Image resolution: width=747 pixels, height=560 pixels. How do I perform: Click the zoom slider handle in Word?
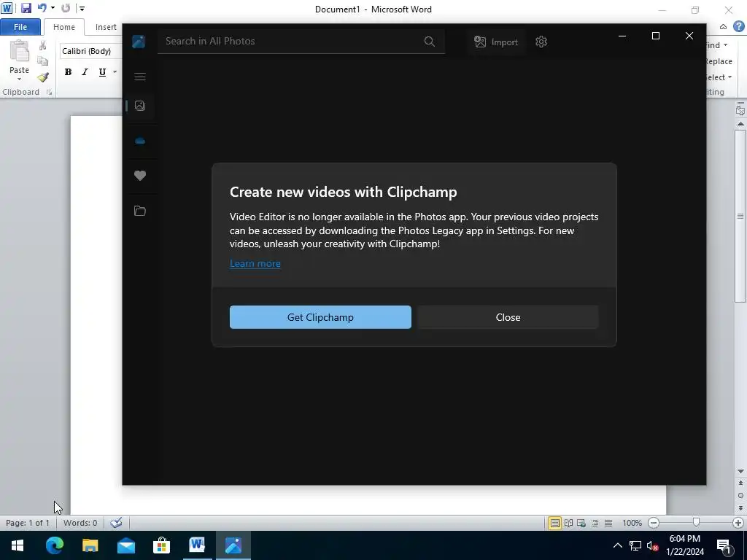click(696, 522)
